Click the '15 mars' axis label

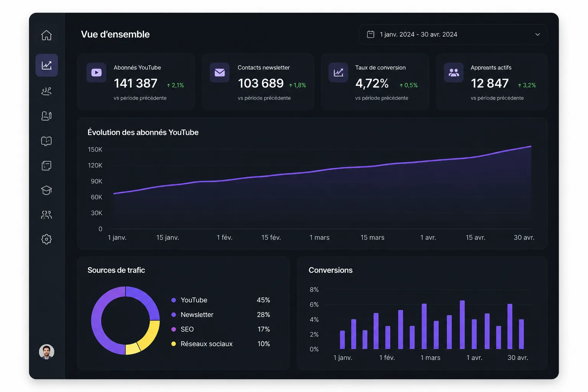[x=372, y=237]
